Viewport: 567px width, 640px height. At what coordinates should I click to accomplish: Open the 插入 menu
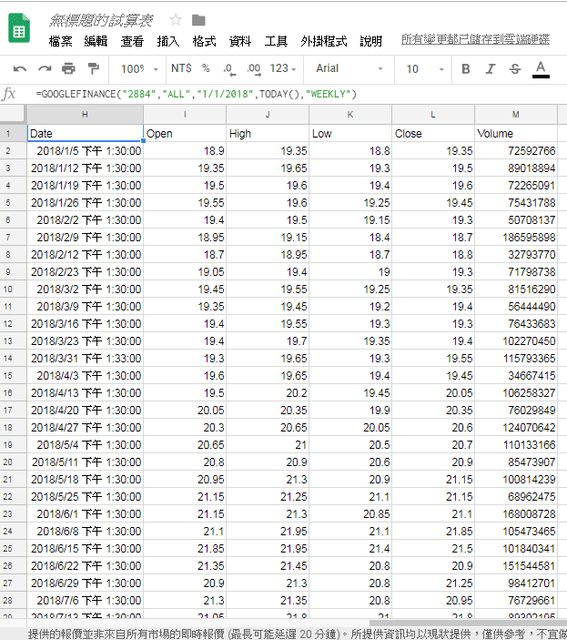pyautogui.click(x=168, y=41)
